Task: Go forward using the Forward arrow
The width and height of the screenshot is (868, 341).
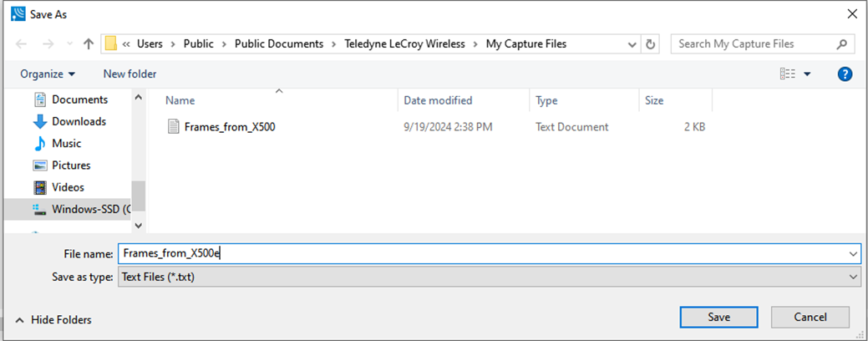Action: click(x=48, y=44)
